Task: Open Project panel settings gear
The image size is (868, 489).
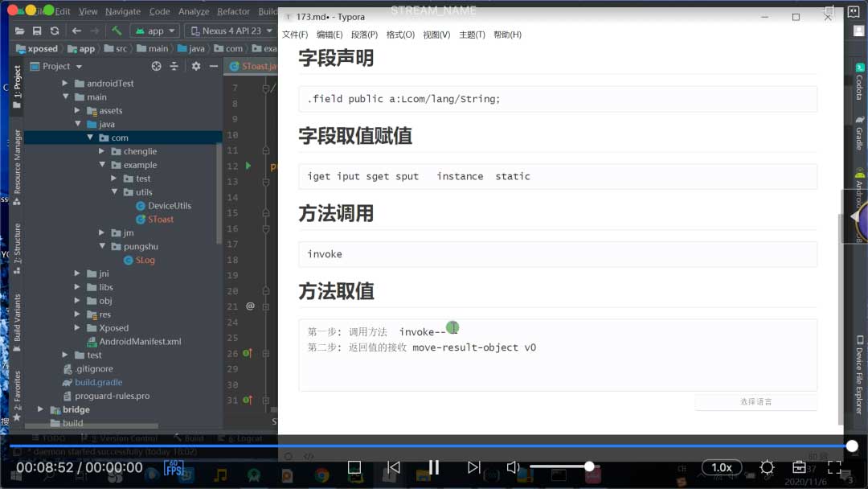Action: [195, 66]
